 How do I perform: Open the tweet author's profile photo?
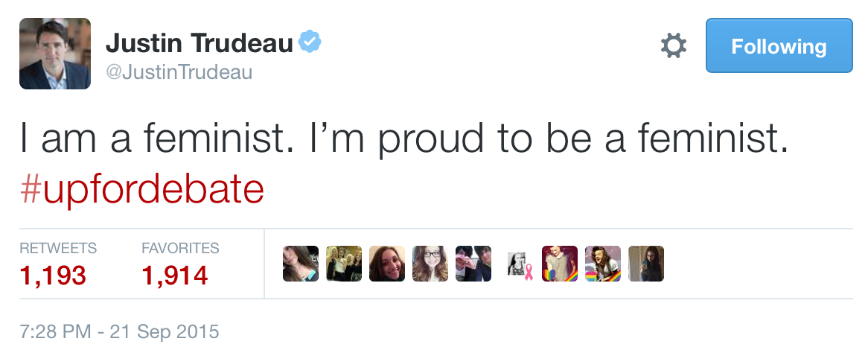click(x=55, y=54)
